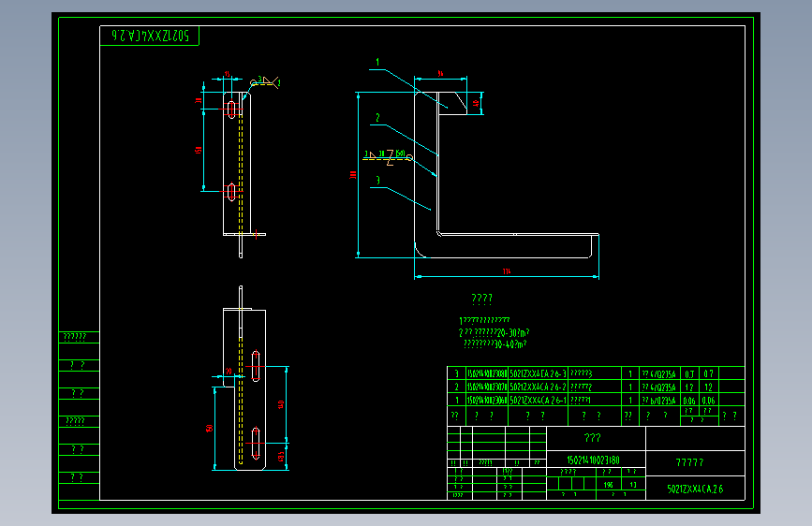812x526 pixels.
Task: Select the code 15021410023180 in the title block
Action: [x=593, y=460]
